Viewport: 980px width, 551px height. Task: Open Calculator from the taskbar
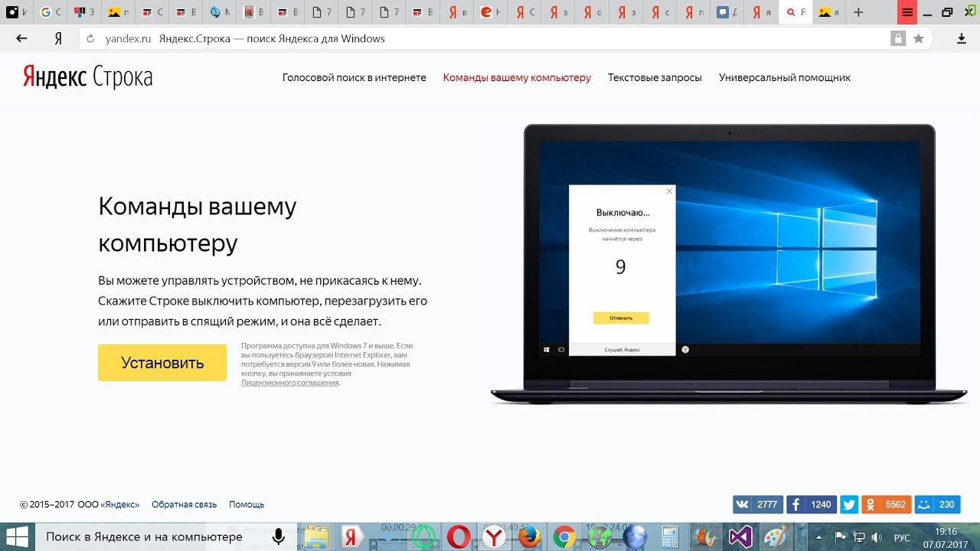[x=670, y=536]
